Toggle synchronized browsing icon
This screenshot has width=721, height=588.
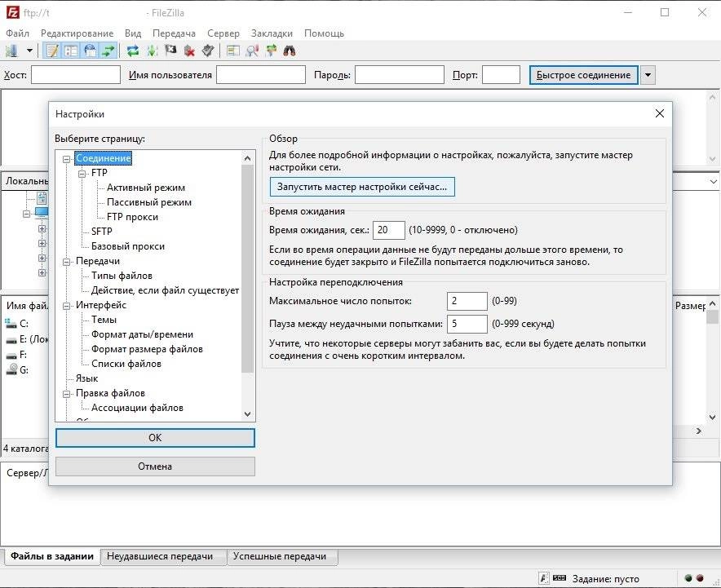click(272, 51)
